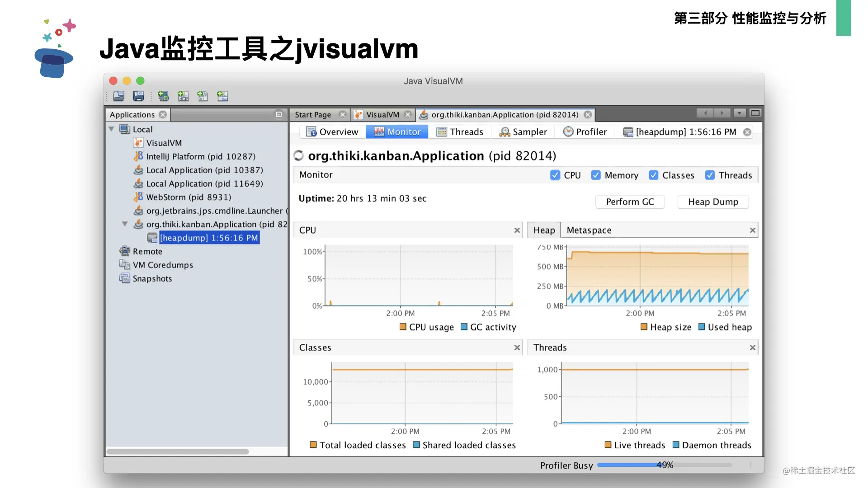This screenshot has height=488, width=868.
Task: Click the CPU usage legend swatch
Action: 403,327
